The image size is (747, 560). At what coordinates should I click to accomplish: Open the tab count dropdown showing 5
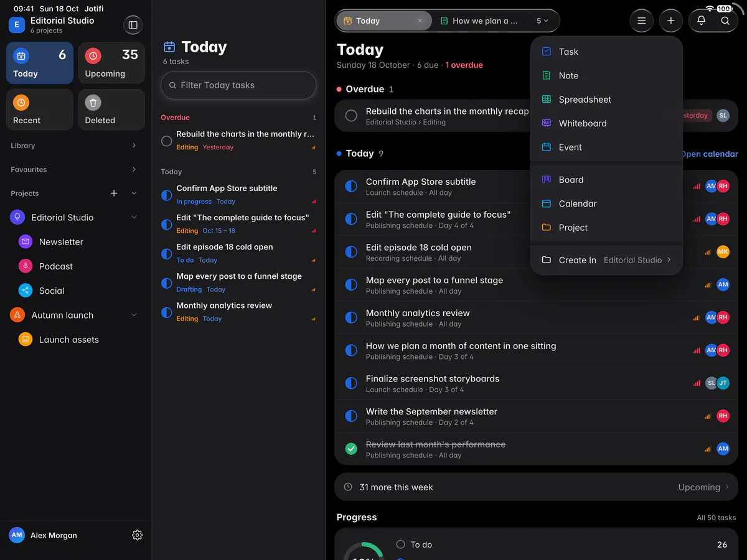542,21
